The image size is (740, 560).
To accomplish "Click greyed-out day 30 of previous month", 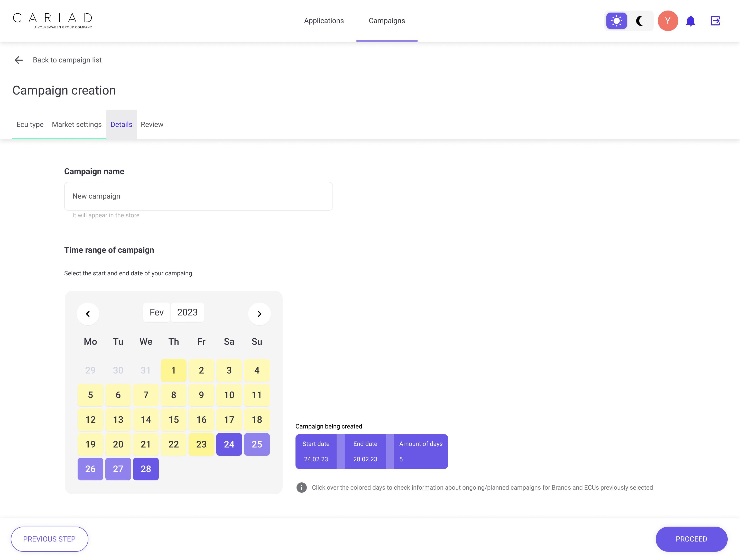I will 118,370.
